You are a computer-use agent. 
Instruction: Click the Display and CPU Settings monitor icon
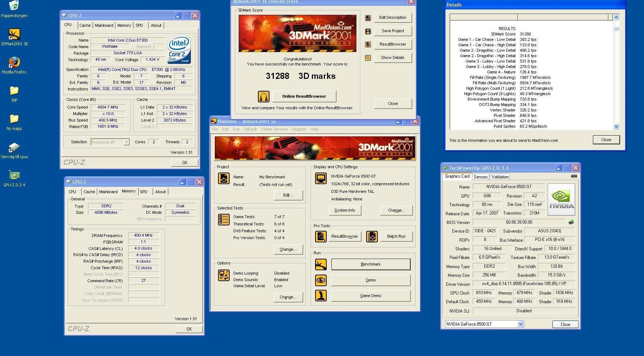click(x=321, y=178)
